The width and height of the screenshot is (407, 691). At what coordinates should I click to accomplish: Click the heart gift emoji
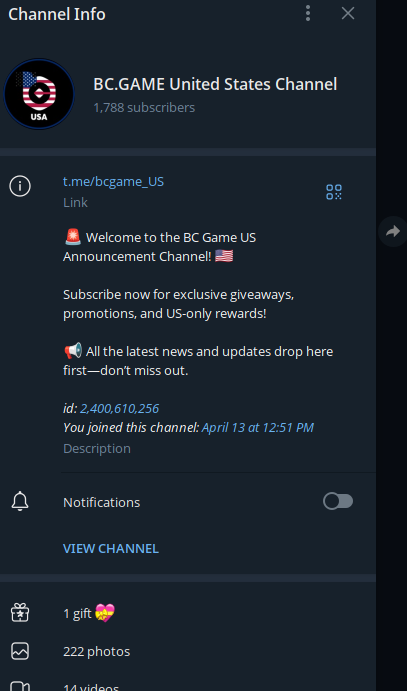pos(105,613)
